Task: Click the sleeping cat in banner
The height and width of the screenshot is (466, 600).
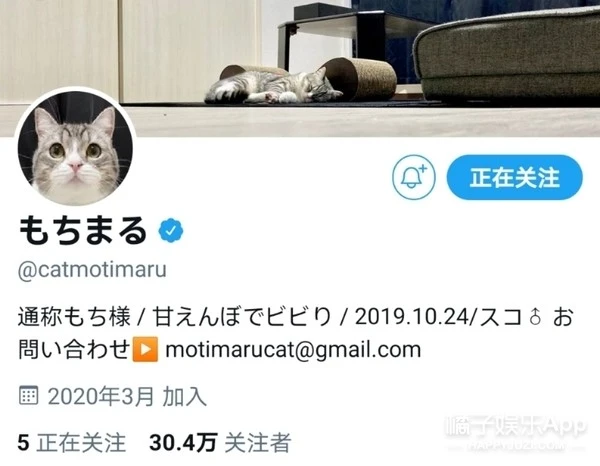Action: coord(273,87)
